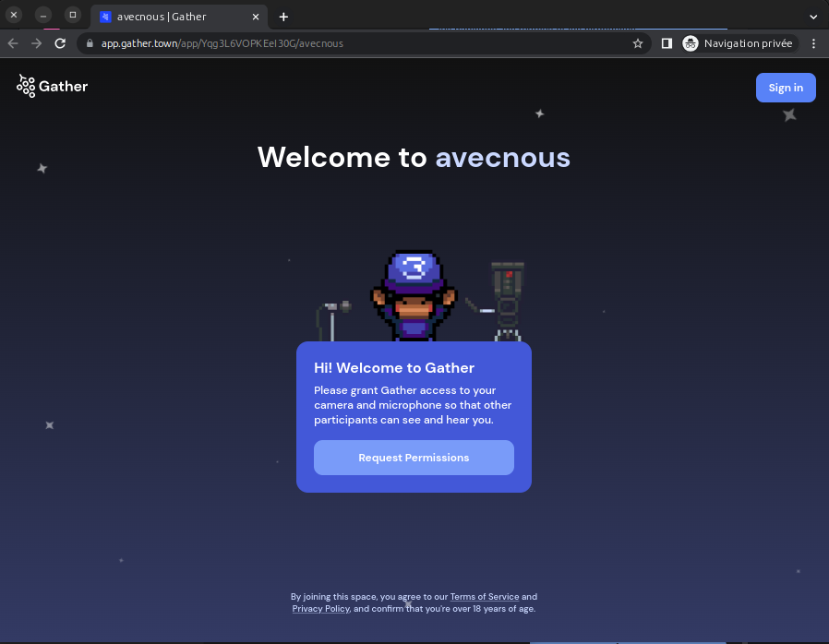This screenshot has width=829, height=644.
Task: Open the Privacy Policy link
Action: pos(320,609)
